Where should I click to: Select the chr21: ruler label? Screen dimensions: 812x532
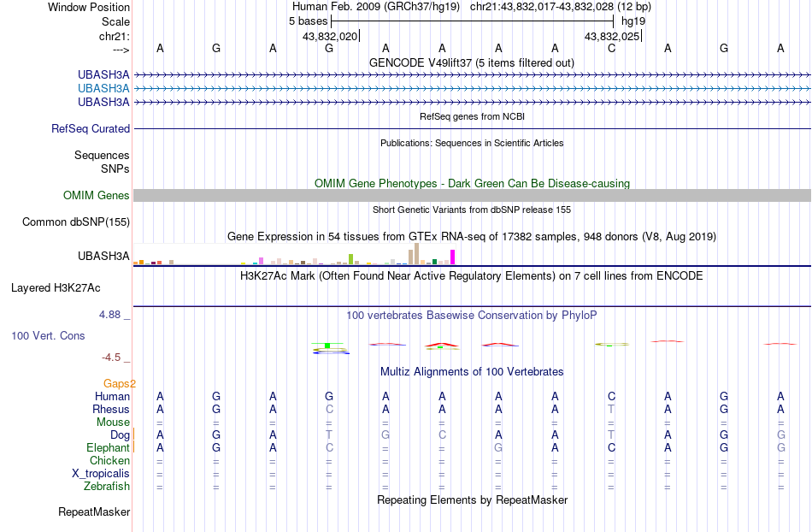pos(114,36)
